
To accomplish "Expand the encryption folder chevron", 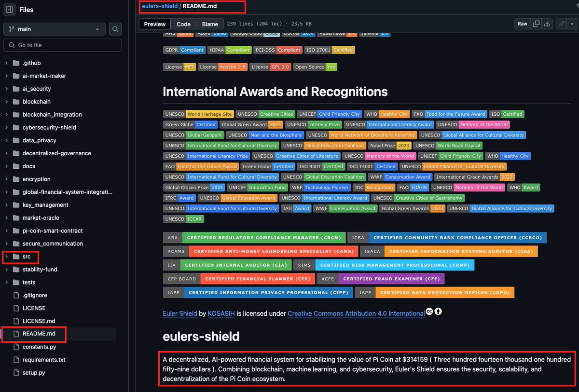I will pos(6,179).
